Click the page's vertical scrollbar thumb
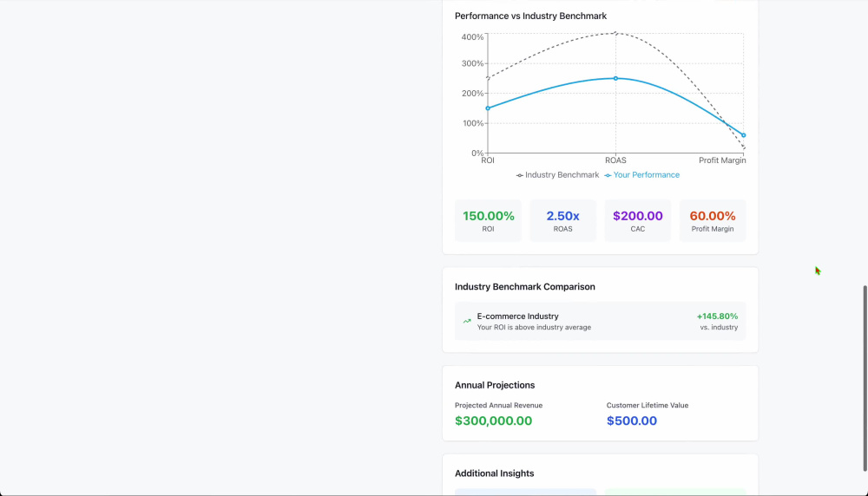 [865, 379]
